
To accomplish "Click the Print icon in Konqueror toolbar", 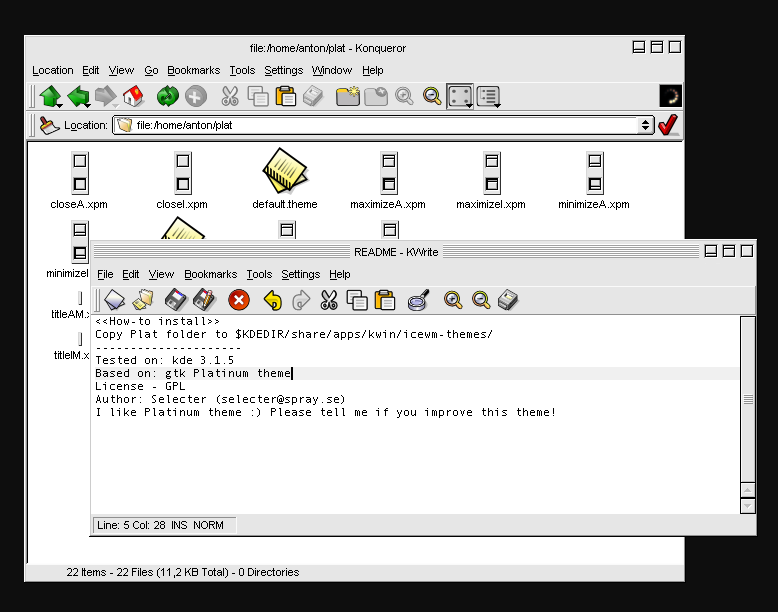I will pyautogui.click(x=313, y=96).
